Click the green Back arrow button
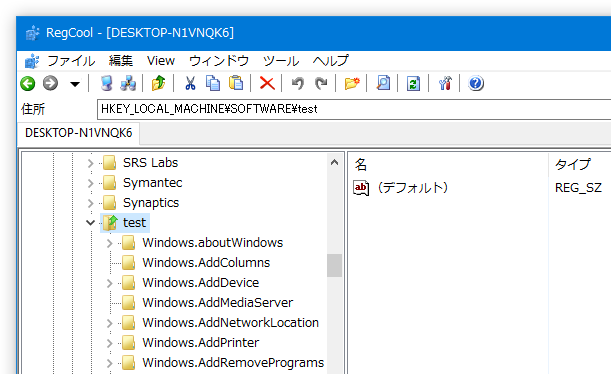This screenshot has height=374, width=611. point(28,83)
